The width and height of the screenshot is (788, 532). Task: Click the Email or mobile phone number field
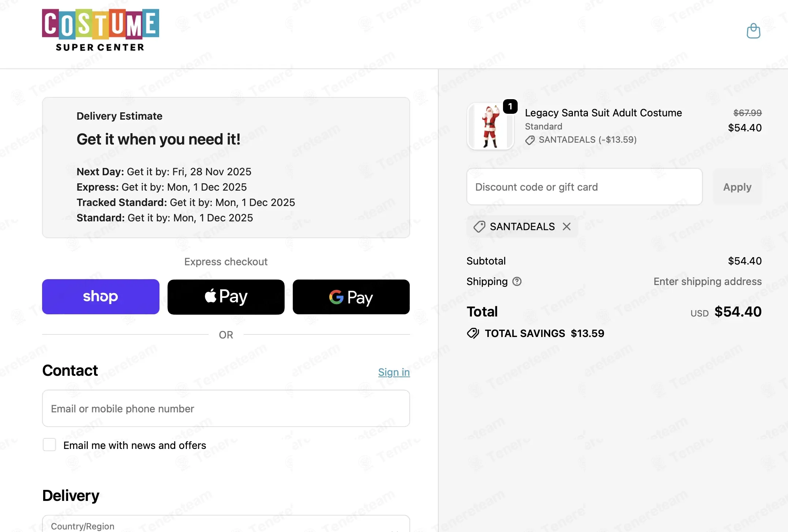[x=226, y=408]
